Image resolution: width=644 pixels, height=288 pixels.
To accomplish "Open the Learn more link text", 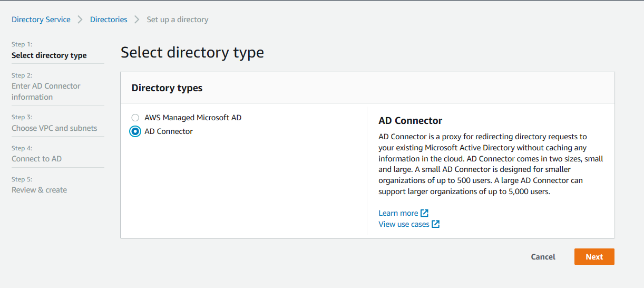I will click(x=398, y=213).
